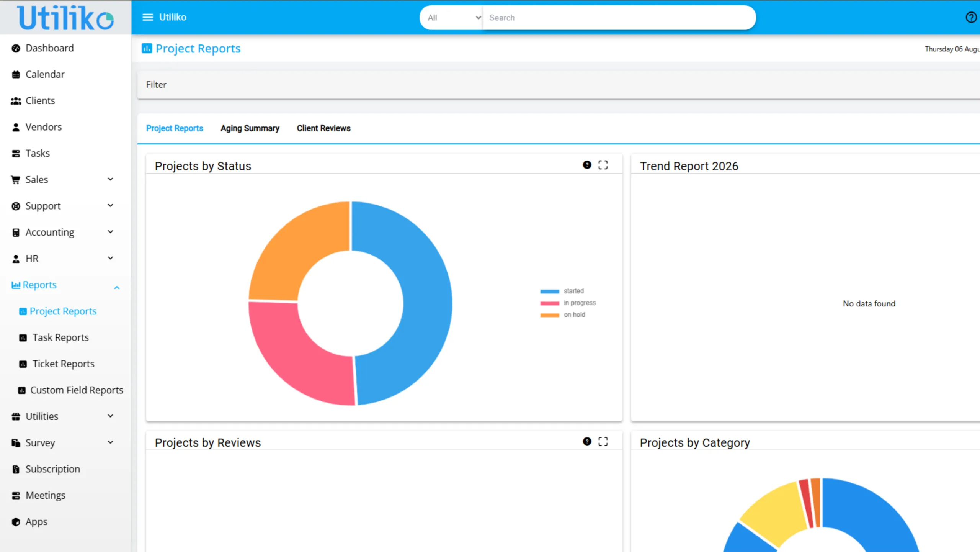Expand Projects by Reviews chart fullscreen
Image resolution: width=980 pixels, height=552 pixels.
(x=603, y=442)
